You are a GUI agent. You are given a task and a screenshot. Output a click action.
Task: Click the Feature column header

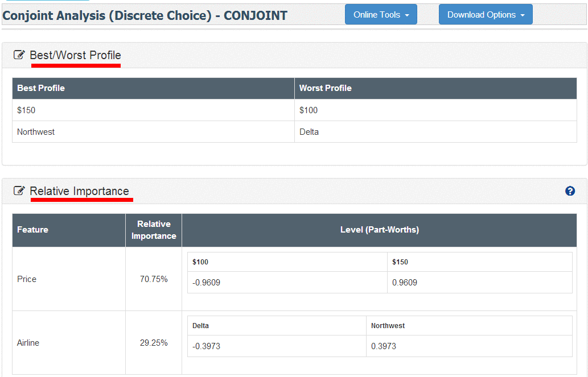point(32,230)
